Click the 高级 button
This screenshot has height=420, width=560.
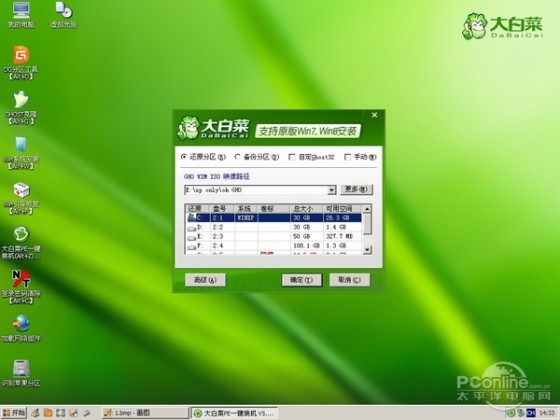point(205,280)
